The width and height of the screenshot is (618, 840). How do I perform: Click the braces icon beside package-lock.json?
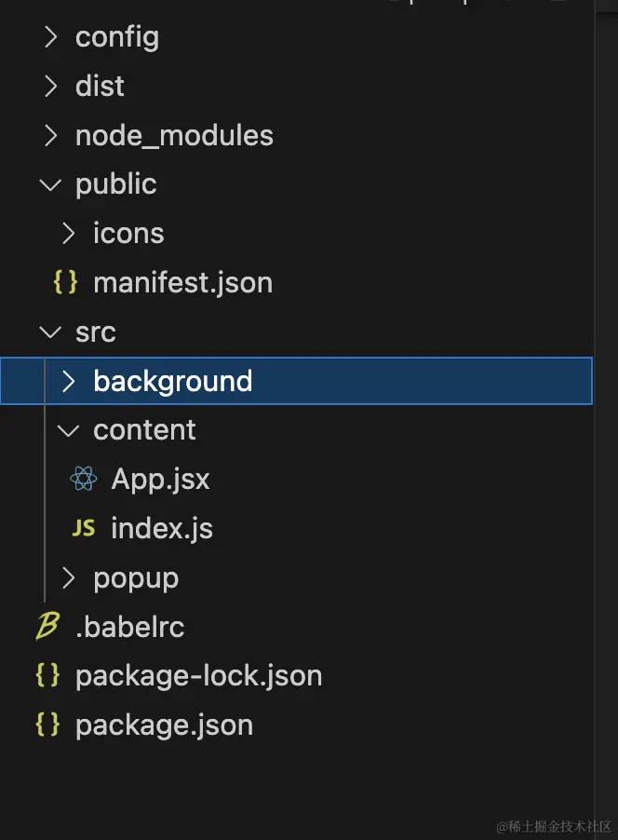click(47, 675)
